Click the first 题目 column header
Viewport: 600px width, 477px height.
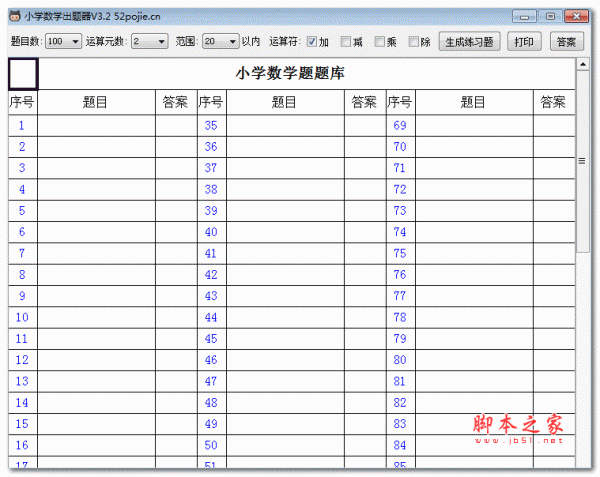pyautogui.click(x=96, y=103)
